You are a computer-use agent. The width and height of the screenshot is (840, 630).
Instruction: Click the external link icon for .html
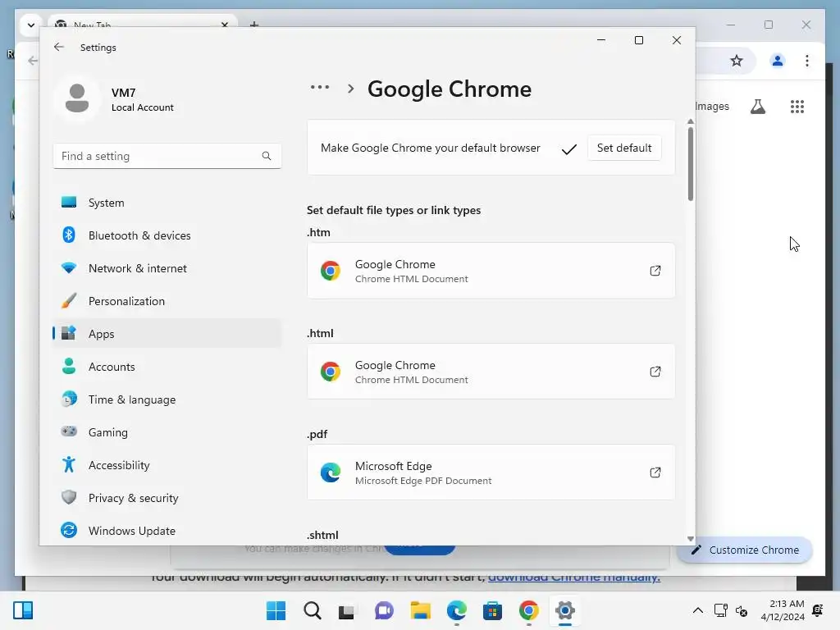(655, 372)
